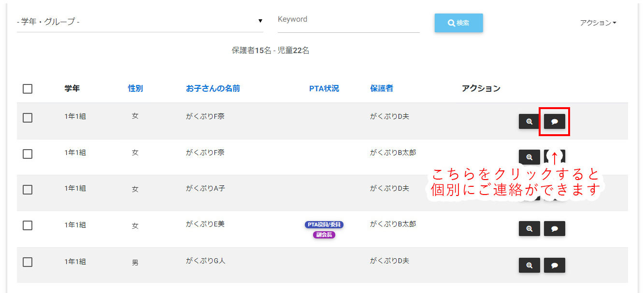Click 女 gender cell in がくぶりA子 row

(x=135, y=190)
